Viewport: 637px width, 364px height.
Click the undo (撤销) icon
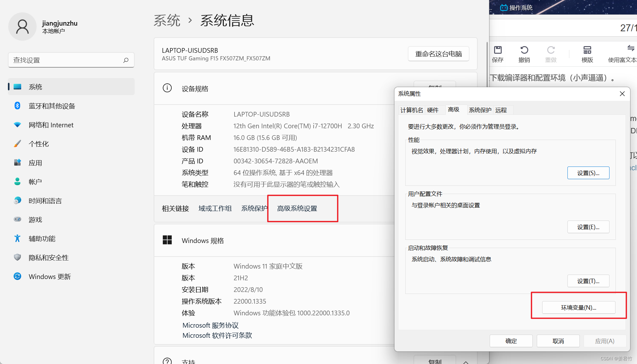(x=524, y=50)
